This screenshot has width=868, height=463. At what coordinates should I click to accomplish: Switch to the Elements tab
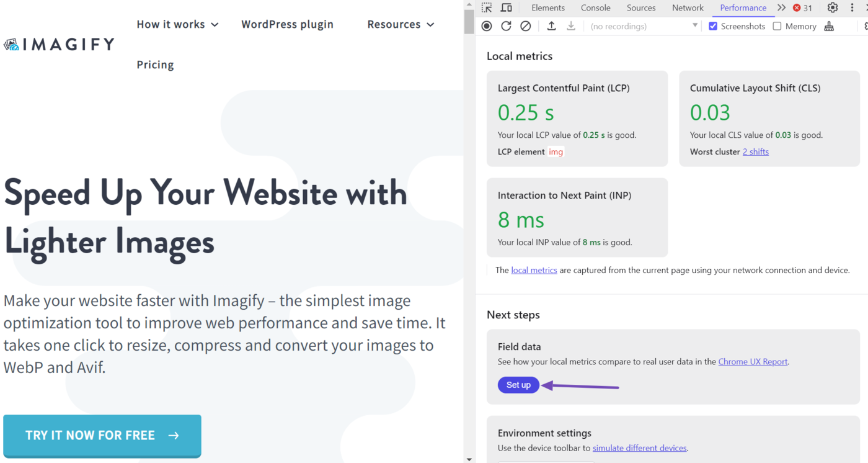tap(548, 7)
